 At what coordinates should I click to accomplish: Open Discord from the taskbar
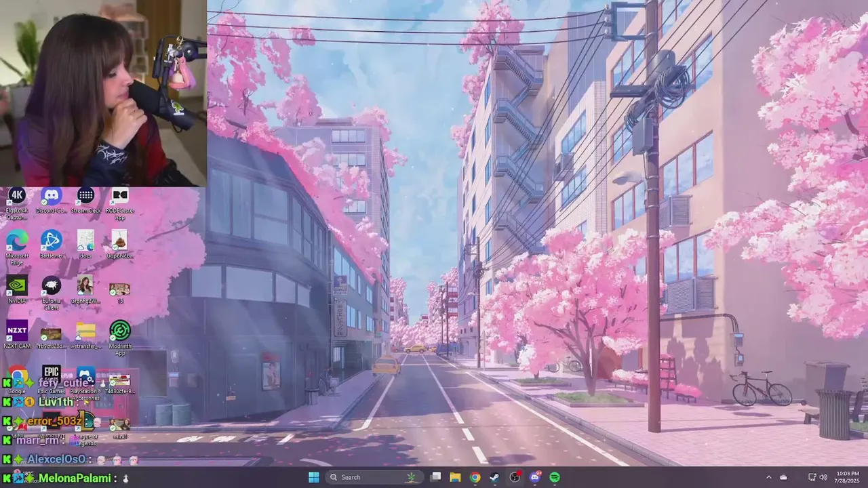tap(535, 477)
